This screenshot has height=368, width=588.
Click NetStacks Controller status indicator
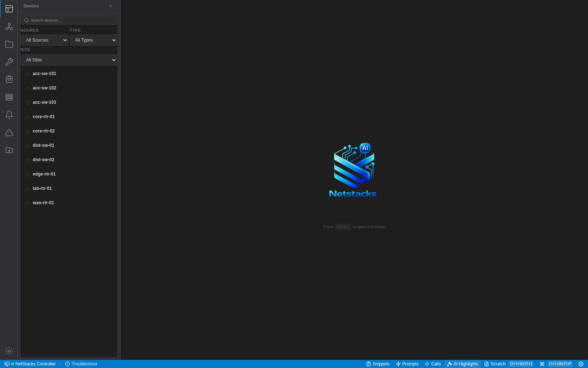pos(30,364)
